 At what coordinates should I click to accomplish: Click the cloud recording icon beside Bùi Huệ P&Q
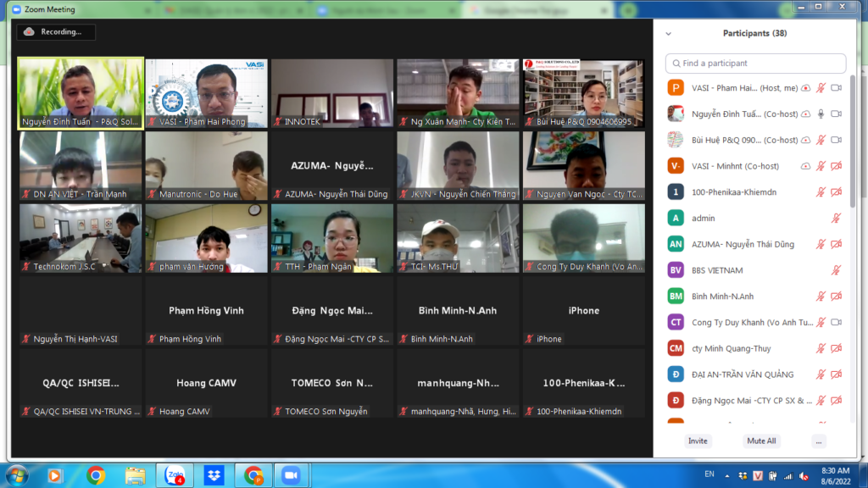[805, 140]
